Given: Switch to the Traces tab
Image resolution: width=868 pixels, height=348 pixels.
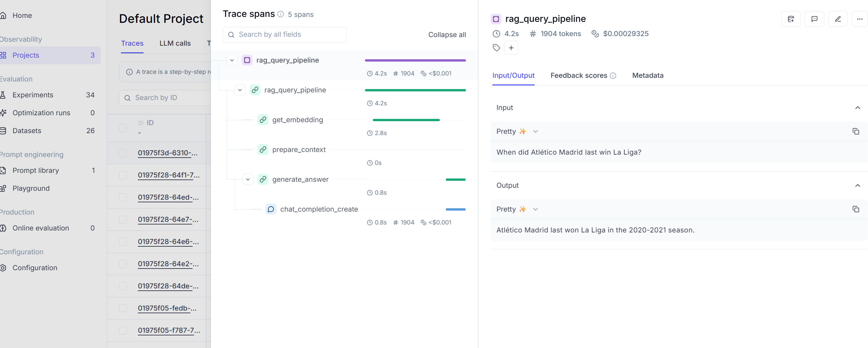Looking at the screenshot, I should [132, 43].
